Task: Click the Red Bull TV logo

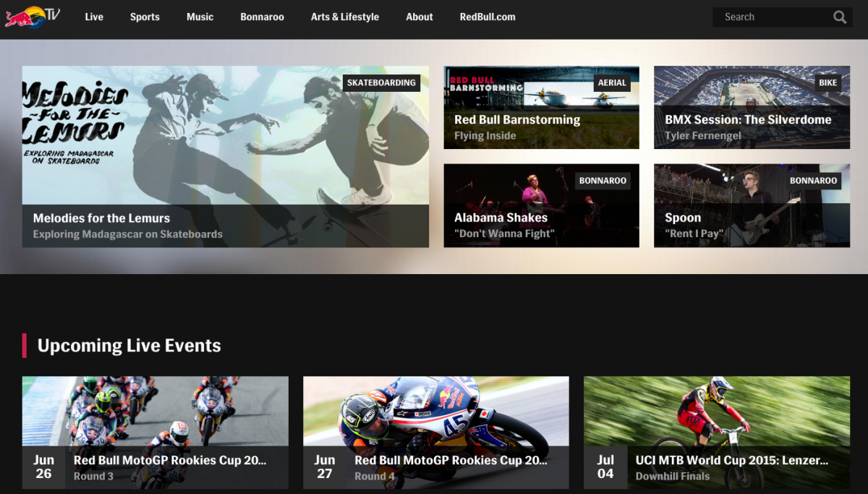Action: click(33, 17)
